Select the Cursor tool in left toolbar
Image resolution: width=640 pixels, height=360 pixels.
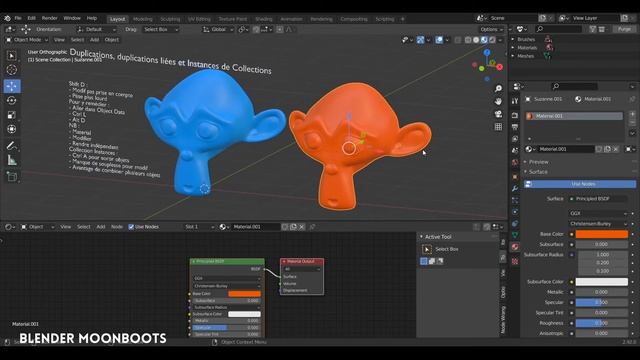tap(12, 70)
